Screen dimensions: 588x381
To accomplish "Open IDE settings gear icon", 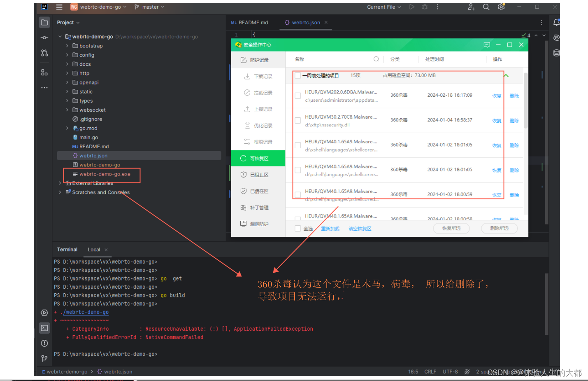I will point(501,7).
